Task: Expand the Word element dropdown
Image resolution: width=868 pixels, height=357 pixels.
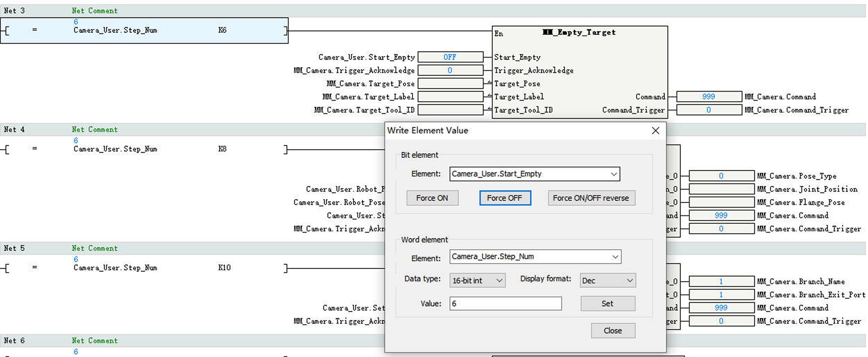Action: 615,257
